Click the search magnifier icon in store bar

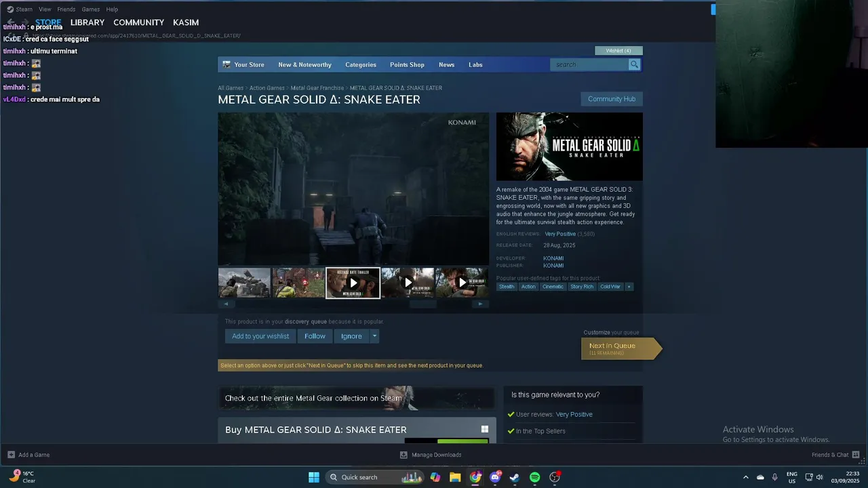pos(634,64)
